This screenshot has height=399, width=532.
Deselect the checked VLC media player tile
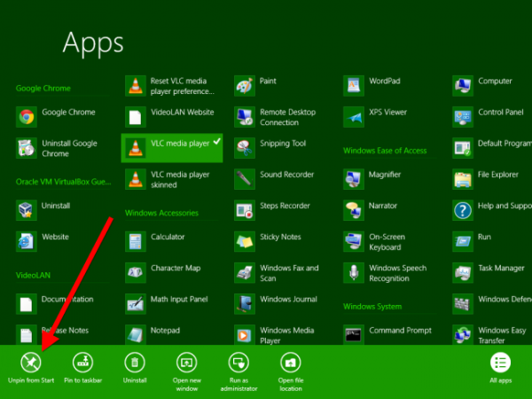pyautogui.click(x=172, y=148)
